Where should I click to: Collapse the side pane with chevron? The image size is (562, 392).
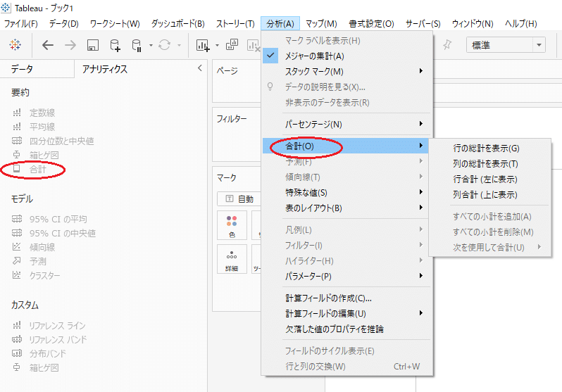click(200, 68)
